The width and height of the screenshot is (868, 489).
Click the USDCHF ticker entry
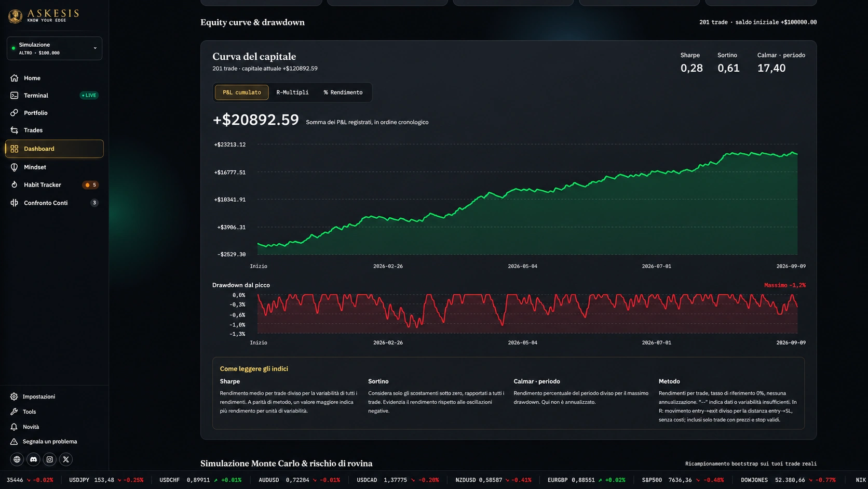(x=200, y=480)
